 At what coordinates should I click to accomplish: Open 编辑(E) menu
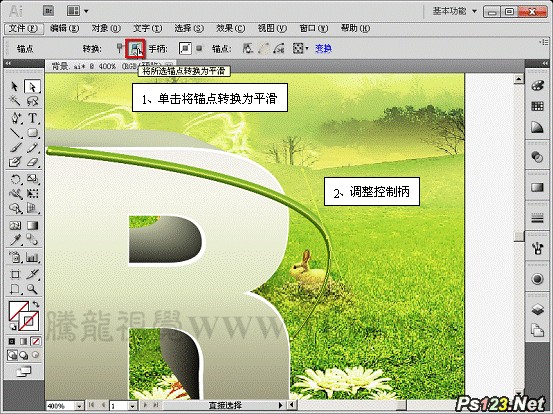tap(64, 29)
